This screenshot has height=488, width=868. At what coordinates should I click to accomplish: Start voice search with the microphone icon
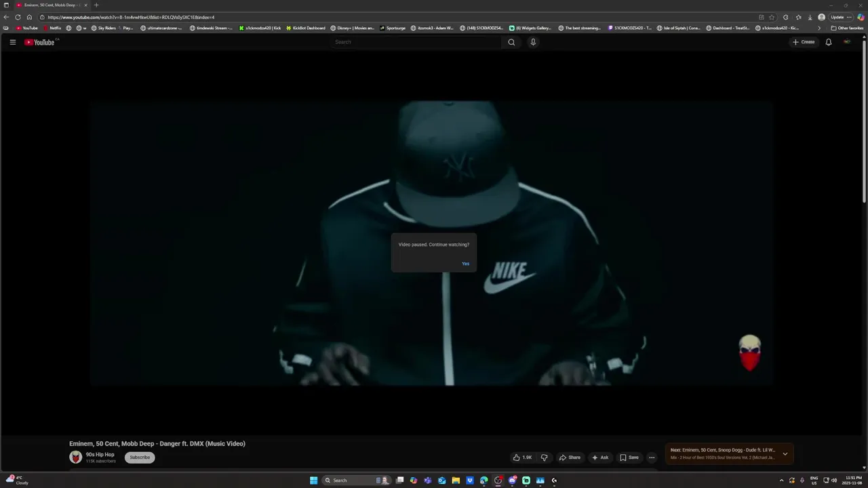tap(533, 42)
